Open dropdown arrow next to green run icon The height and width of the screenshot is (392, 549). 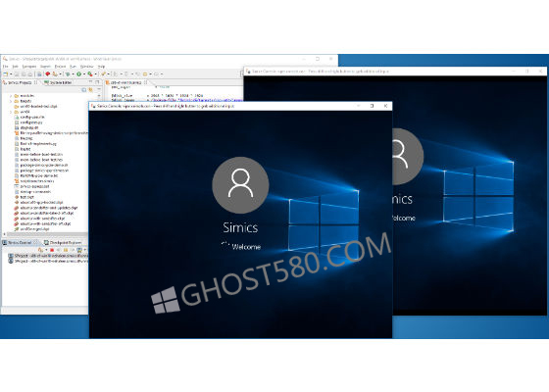[84, 74]
